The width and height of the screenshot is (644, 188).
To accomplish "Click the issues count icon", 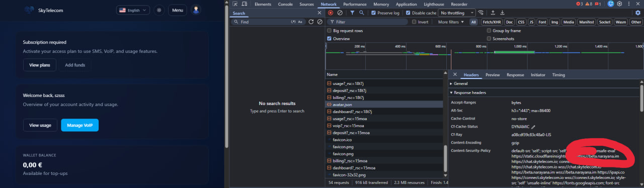I will [x=598, y=4].
